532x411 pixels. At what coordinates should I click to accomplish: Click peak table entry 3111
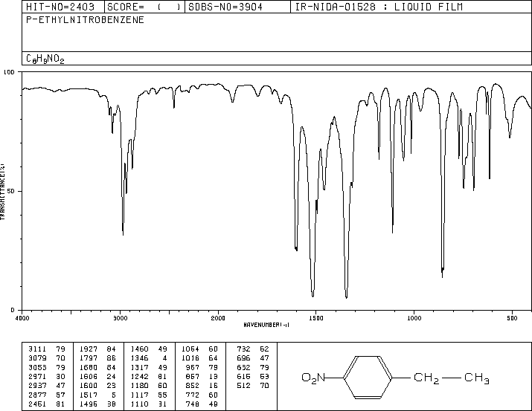click(37, 349)
